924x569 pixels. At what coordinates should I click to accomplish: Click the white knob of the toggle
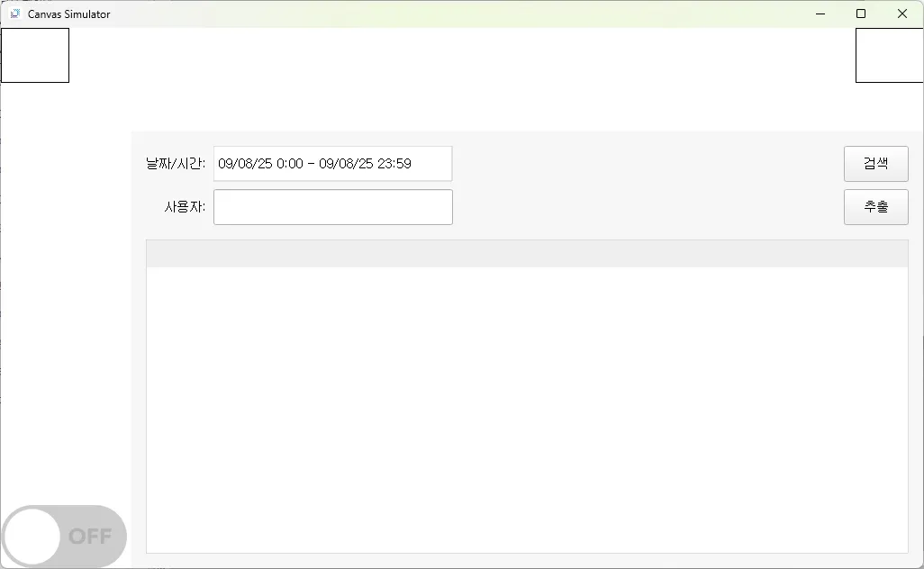click(x=32, y=537)
